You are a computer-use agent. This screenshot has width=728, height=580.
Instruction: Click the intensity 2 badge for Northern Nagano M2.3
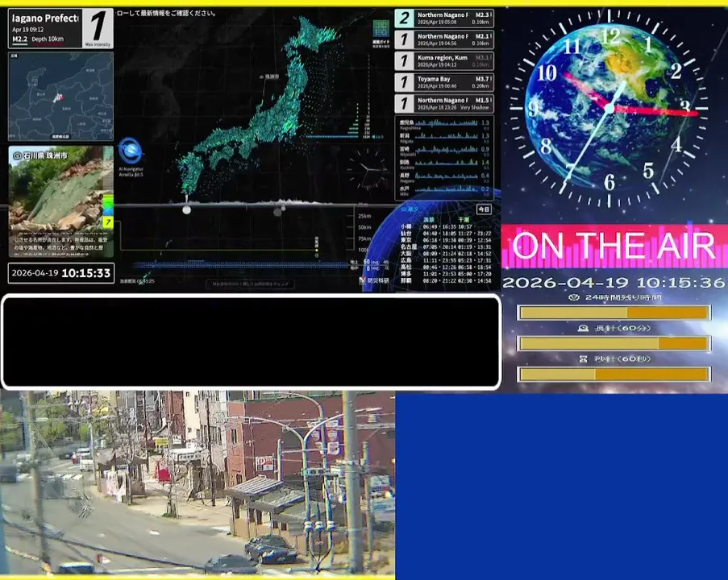tap(405, 19)
